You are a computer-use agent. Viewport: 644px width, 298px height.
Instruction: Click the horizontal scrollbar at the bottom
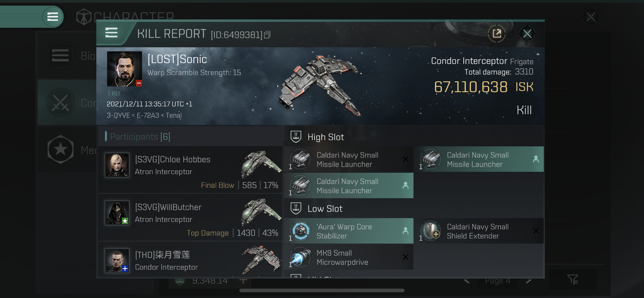[322, 291]
